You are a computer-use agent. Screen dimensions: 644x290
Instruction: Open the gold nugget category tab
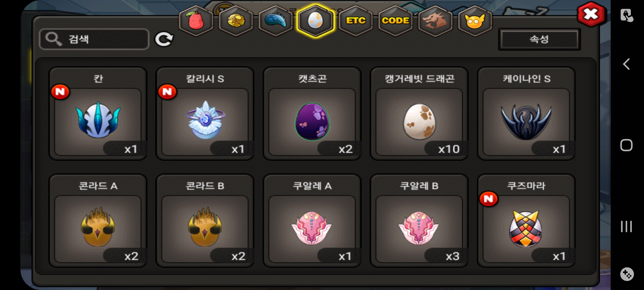pyautogui.click(x=236, y=21)
